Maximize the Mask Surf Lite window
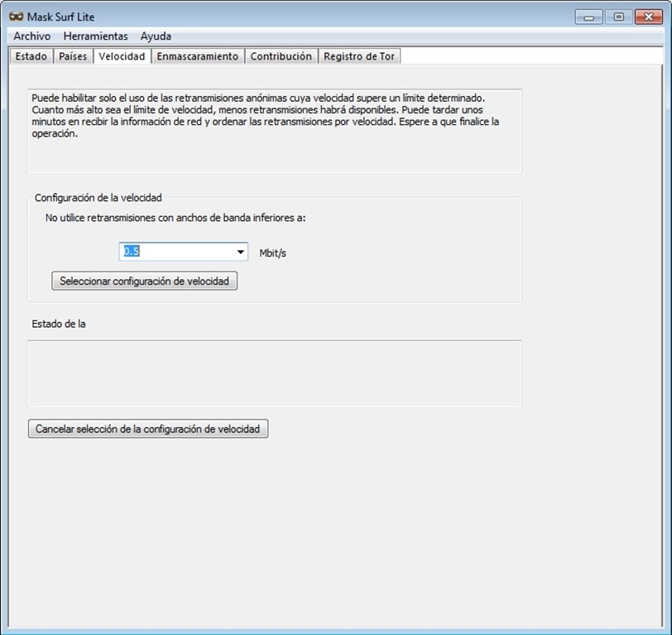 [x=618, y=17]
